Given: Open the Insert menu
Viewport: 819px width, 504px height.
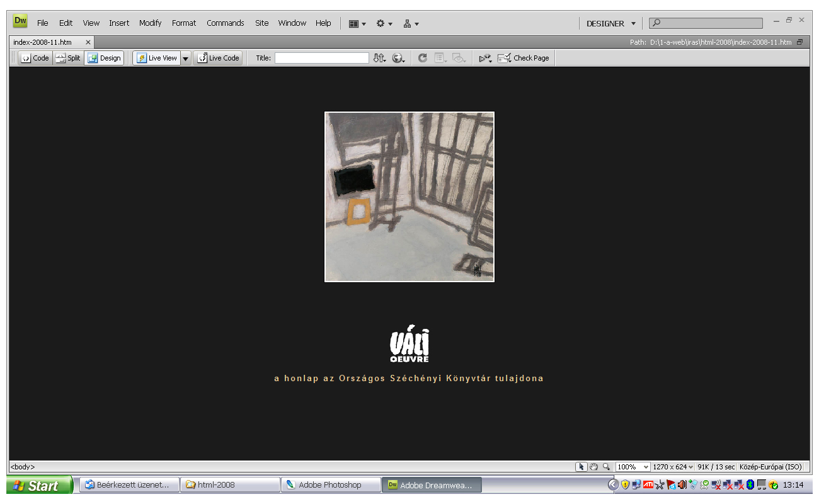Looking at the screenshot, I should click(119, 23).
